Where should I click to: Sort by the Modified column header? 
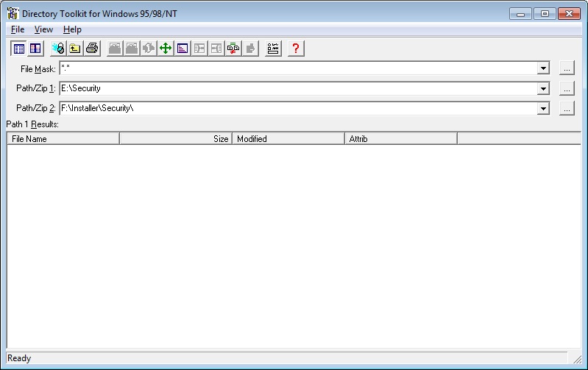[x=288, y=139]
